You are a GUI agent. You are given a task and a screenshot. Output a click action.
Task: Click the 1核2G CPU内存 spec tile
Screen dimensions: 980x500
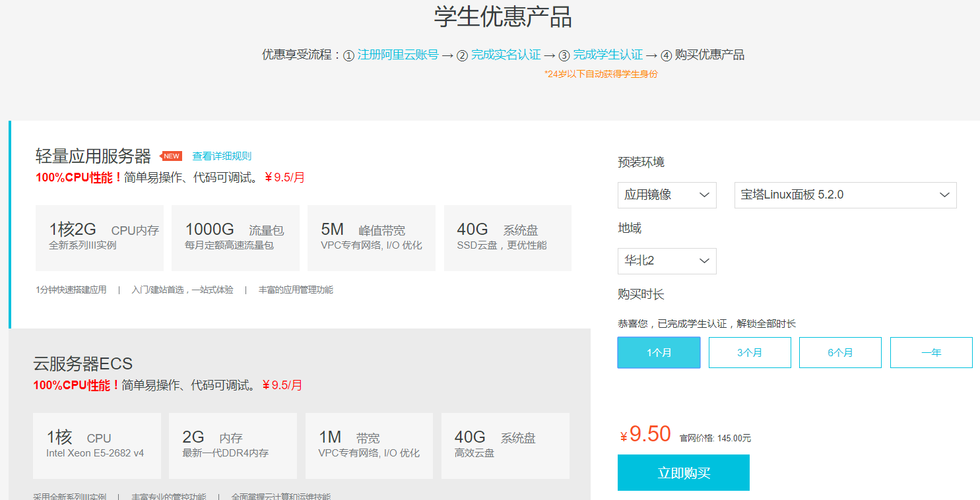100,238
